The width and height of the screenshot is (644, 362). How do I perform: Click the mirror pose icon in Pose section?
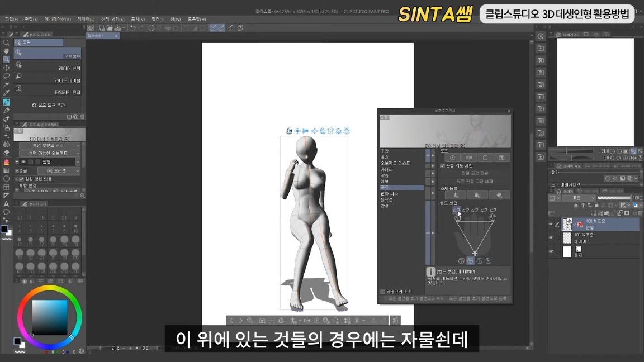point(468,158)
